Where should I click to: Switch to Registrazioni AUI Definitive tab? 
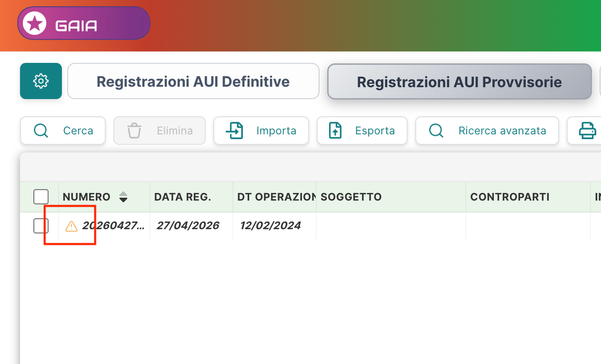pyautogui.click(x=193, y=81)
